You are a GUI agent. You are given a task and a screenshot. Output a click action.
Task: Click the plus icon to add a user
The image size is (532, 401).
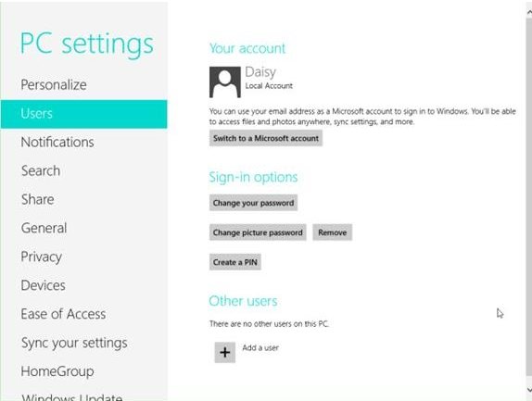225,352
